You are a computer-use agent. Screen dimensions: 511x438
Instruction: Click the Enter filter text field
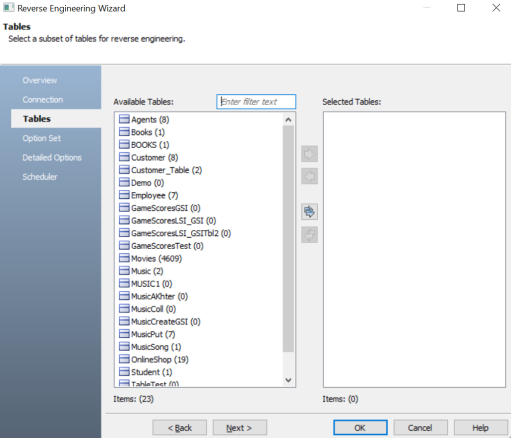click(x=256, y=102)
